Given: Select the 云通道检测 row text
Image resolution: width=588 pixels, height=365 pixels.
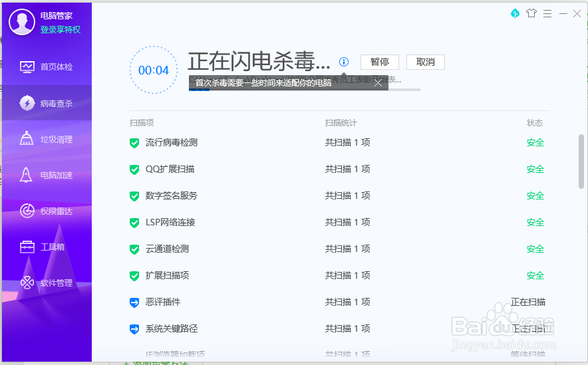Looking at the screenshot, I should point(167,249).
